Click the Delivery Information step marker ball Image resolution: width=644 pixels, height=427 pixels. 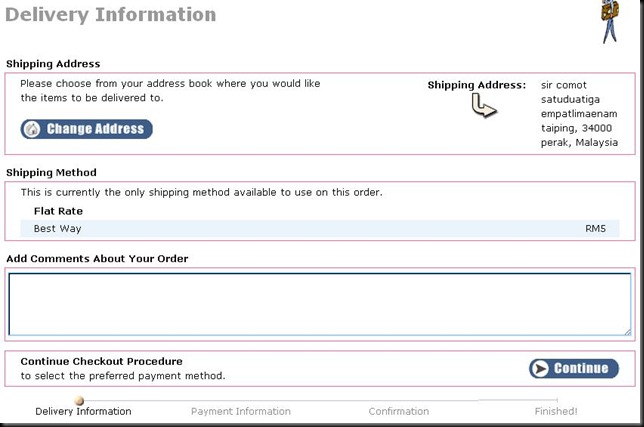tap(79, 400)
